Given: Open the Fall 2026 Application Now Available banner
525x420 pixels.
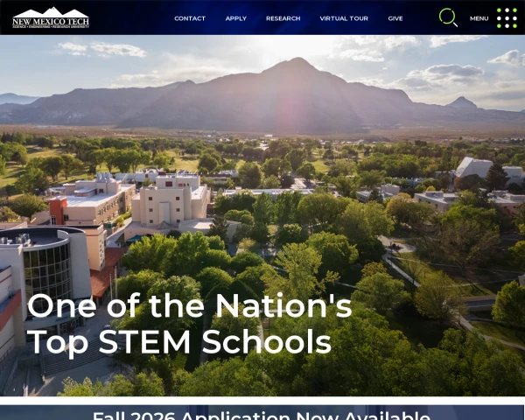Looking at the screenshot, I should click(262, 413).
